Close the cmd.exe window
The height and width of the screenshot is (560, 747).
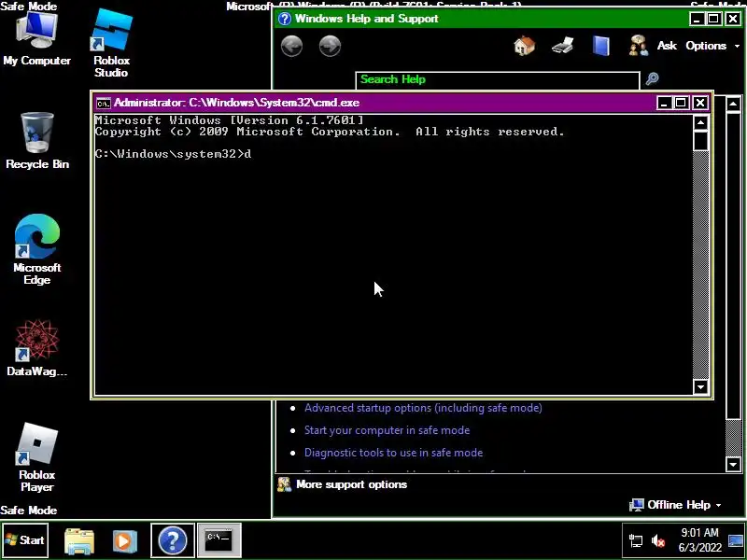click(699, 103)
